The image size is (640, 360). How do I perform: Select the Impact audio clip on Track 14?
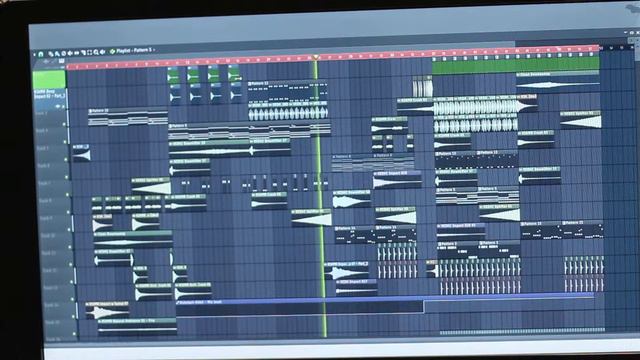coord(107,310)
